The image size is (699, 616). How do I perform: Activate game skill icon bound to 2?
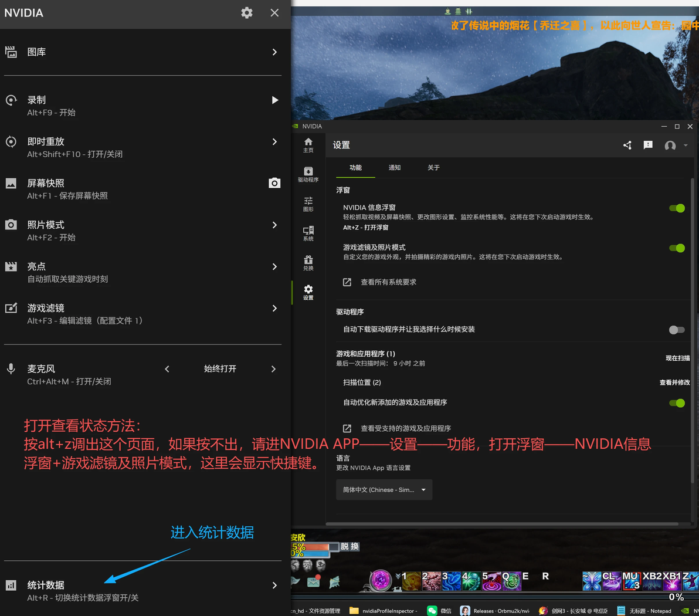[431, 581]
